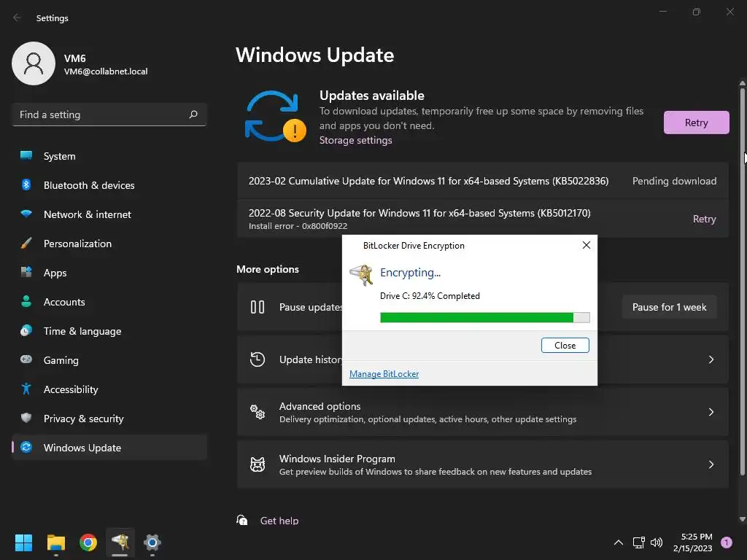Open notification badge in taskbar
This screenshot has width=747, height=560.
click(727, 542)
